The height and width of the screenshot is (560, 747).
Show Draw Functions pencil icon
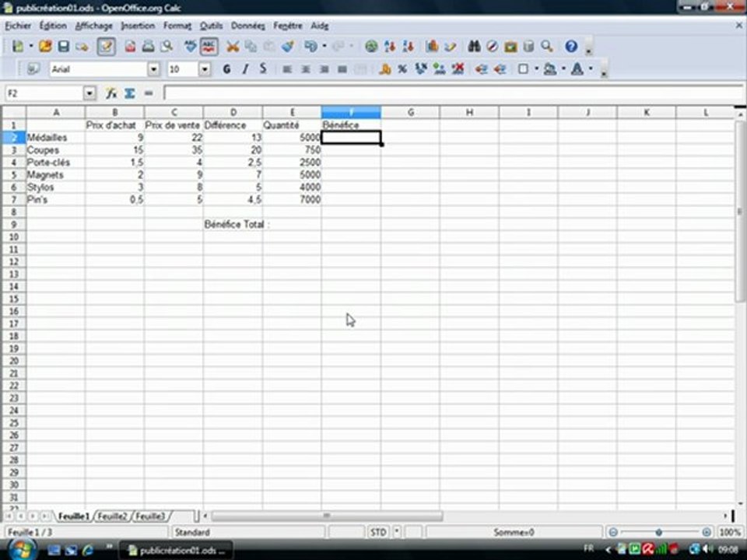point(451,46)
